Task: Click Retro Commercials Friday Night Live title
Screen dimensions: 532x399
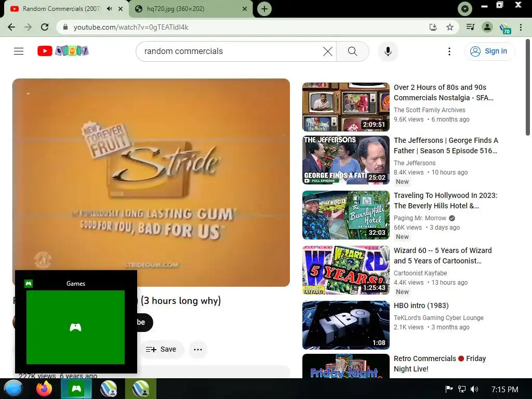Action: (440, 364)
